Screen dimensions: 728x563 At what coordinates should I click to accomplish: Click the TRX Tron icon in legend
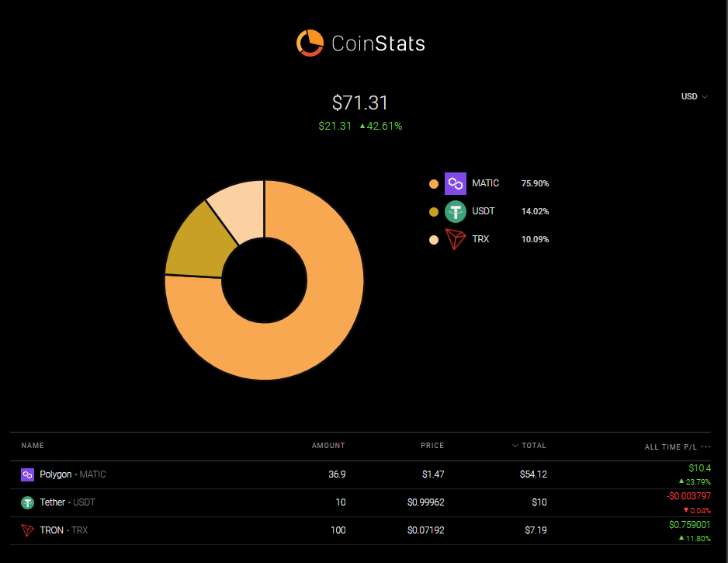(x=456, y=239)
